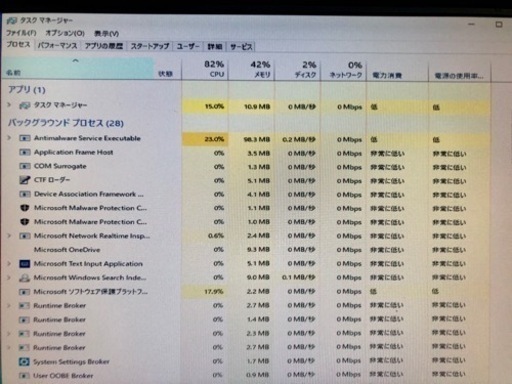Expand the Microsoft Text Input Application row
Screen dimensions: 512x384
tap(9, 263)
